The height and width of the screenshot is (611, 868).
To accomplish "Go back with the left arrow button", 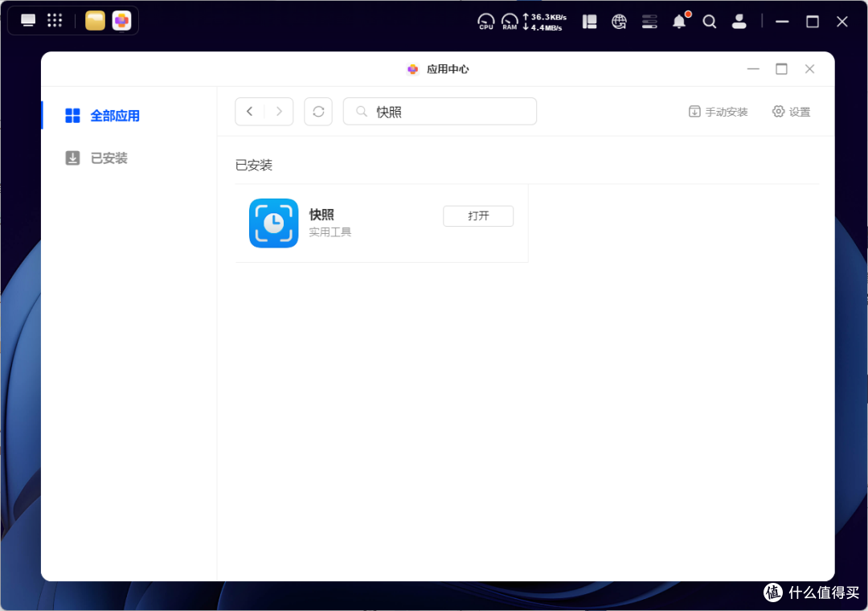I will pyautogui.click(x=250, y=111).
